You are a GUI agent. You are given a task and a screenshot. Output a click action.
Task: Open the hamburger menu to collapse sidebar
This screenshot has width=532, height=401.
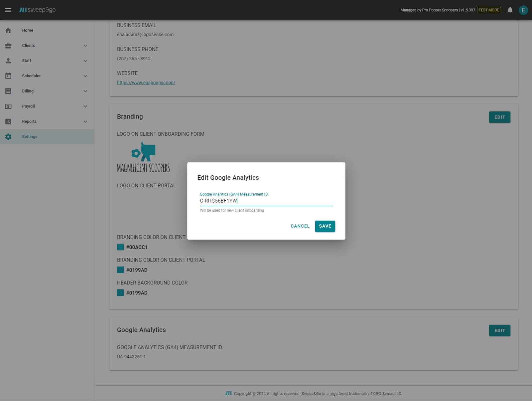(x=8, y=10)
